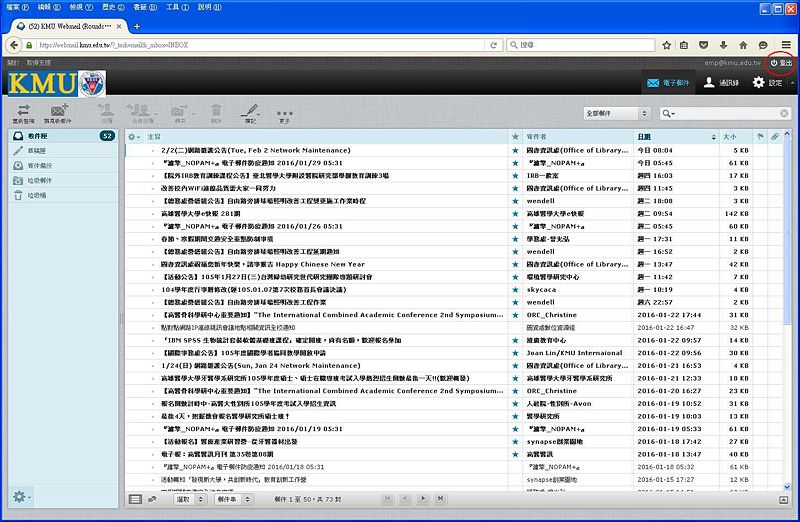Log out using the 登出 power icon

point(781,63)
